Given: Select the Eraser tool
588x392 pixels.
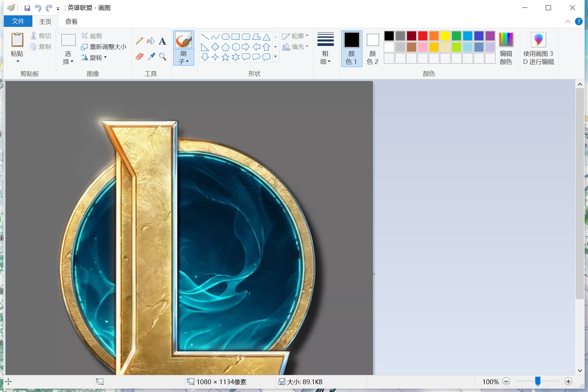Looking at the screenshot, I should [140, 56].
